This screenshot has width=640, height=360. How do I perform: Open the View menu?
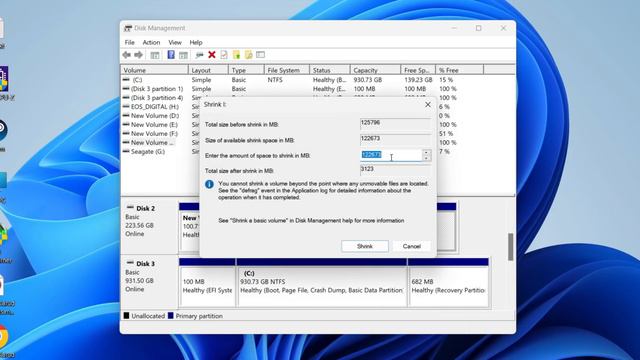pyautogui.click(x=175, y=42)
